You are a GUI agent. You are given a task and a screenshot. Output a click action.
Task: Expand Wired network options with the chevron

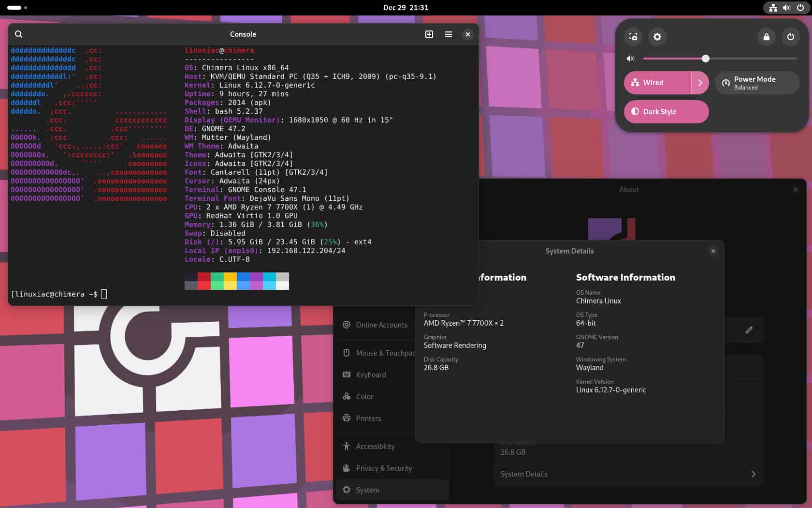(700, 82)
